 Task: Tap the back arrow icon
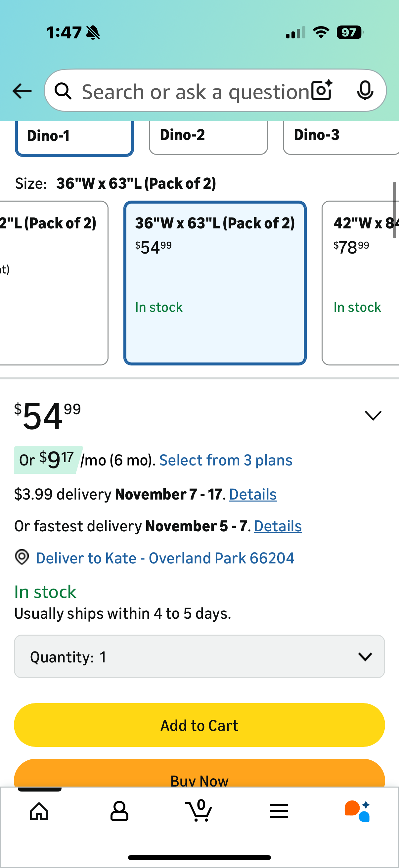pyautogui.click(x=22, y=91)
